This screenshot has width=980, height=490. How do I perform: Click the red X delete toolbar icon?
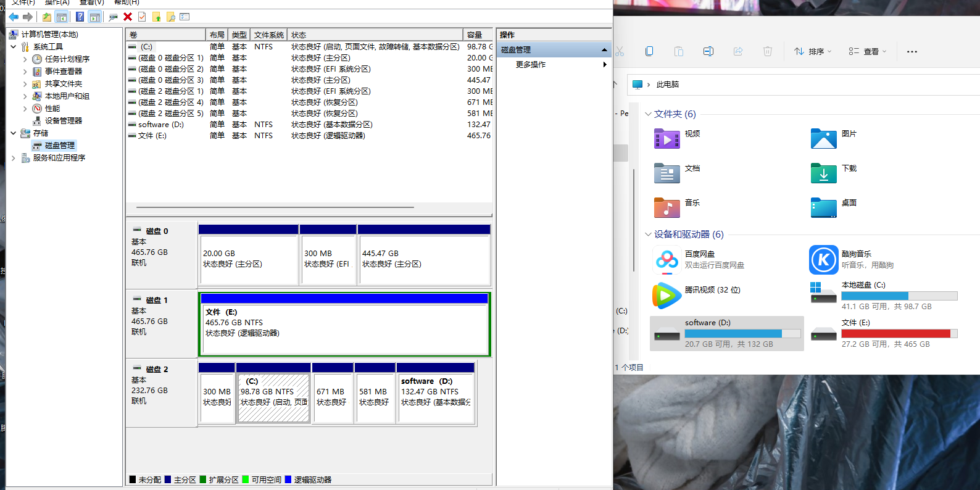coord(128,17)
